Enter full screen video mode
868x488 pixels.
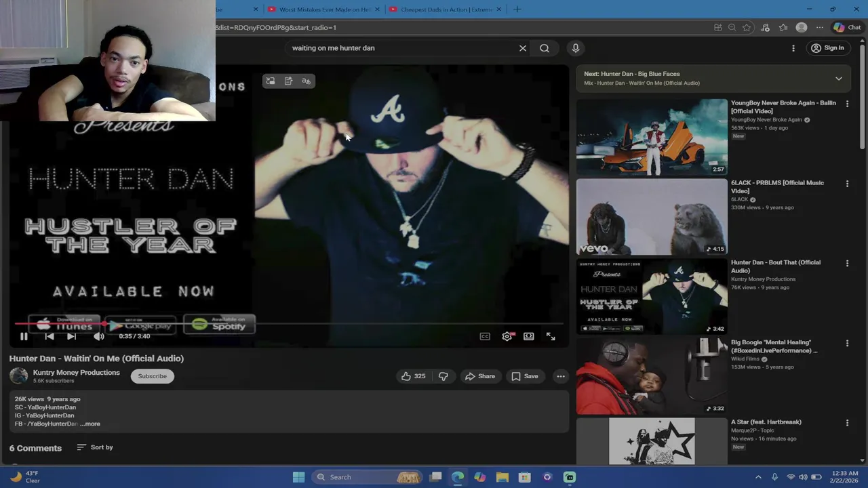[551, 336]
